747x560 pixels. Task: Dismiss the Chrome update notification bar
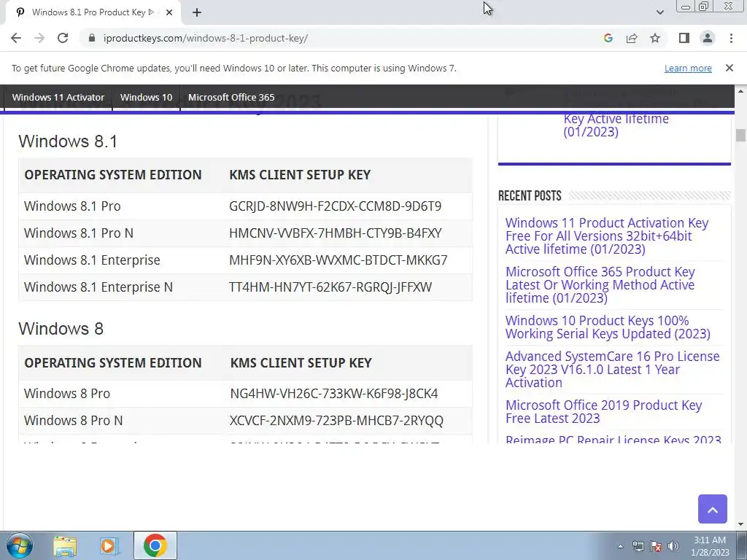(729, 68)
